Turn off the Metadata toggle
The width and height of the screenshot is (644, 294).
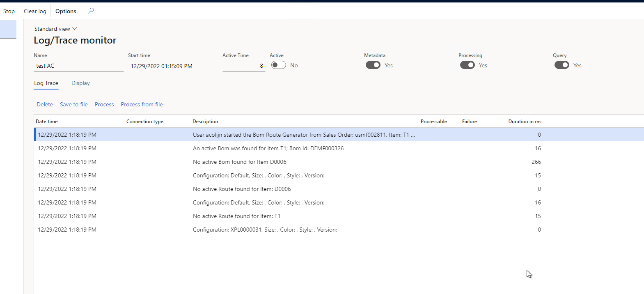pos(373,65)
